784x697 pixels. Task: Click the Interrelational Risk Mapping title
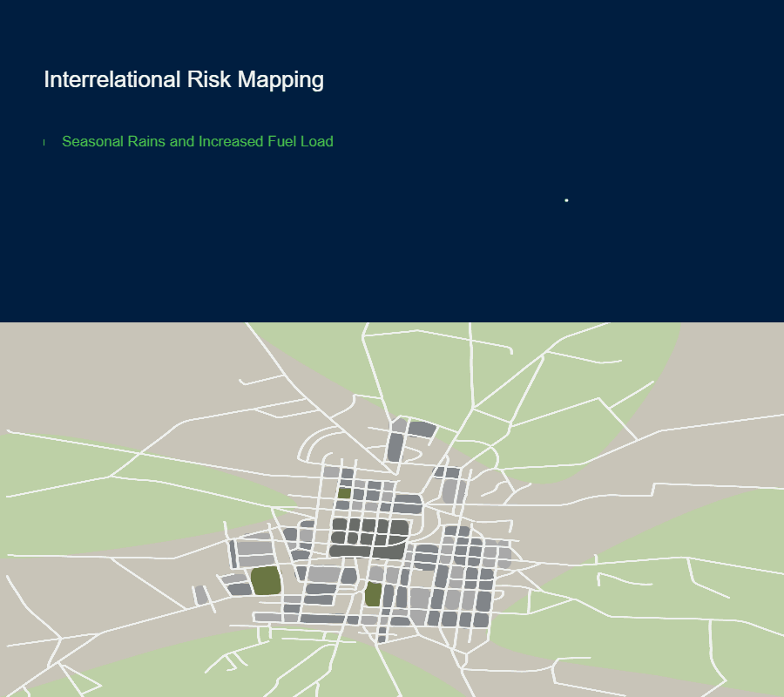pyautogui.click(x=183, y=79)
